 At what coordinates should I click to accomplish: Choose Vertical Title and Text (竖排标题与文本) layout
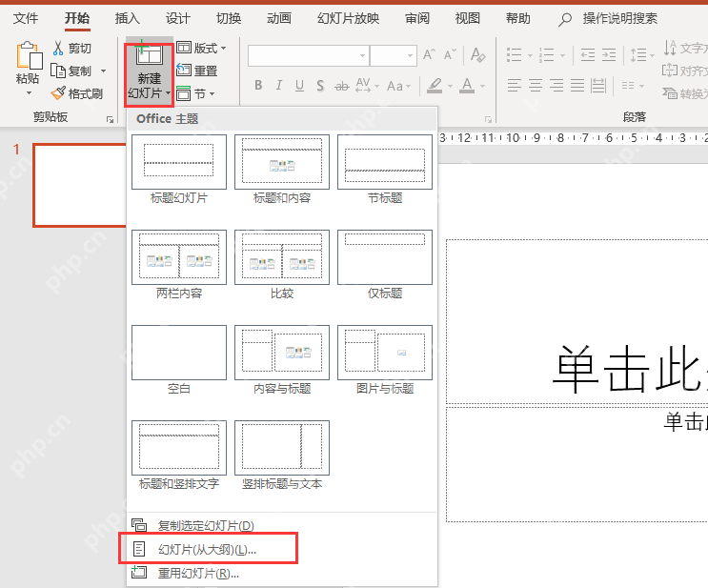282,456
